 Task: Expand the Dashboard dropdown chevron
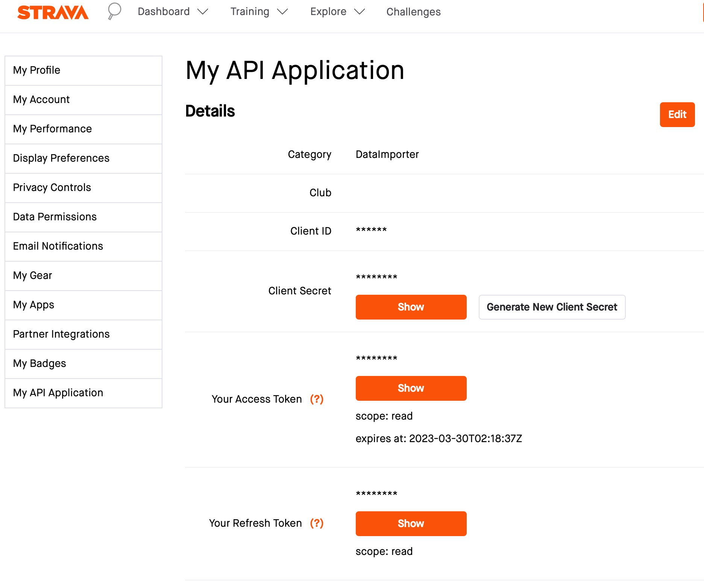tap(203, 12)
